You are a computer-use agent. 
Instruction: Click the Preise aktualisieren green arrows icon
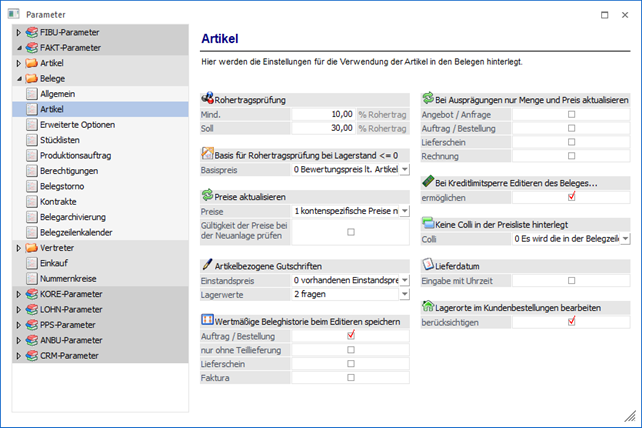coord(208,196)
